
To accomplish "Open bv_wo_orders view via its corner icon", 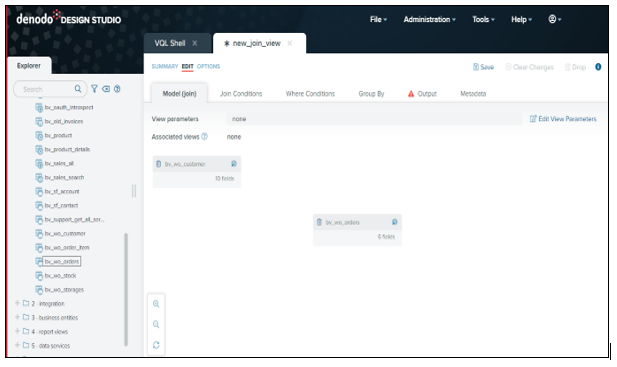I will click(x=394, y=222).
